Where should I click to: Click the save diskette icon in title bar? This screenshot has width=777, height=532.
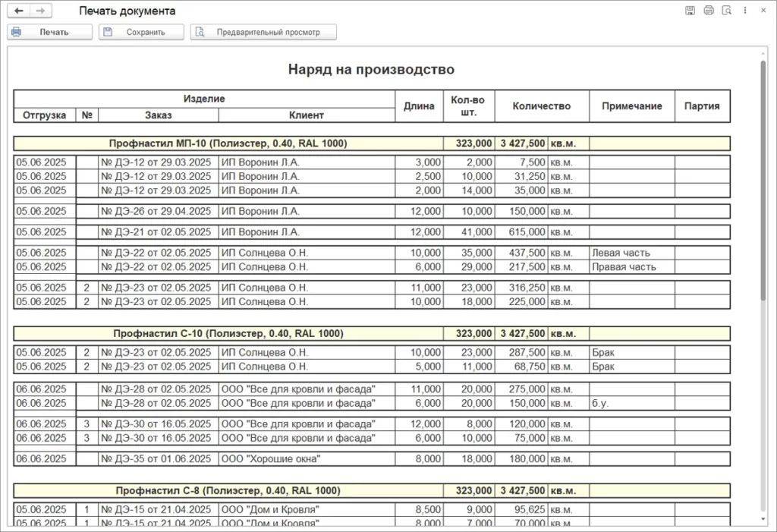click(690, 10)
